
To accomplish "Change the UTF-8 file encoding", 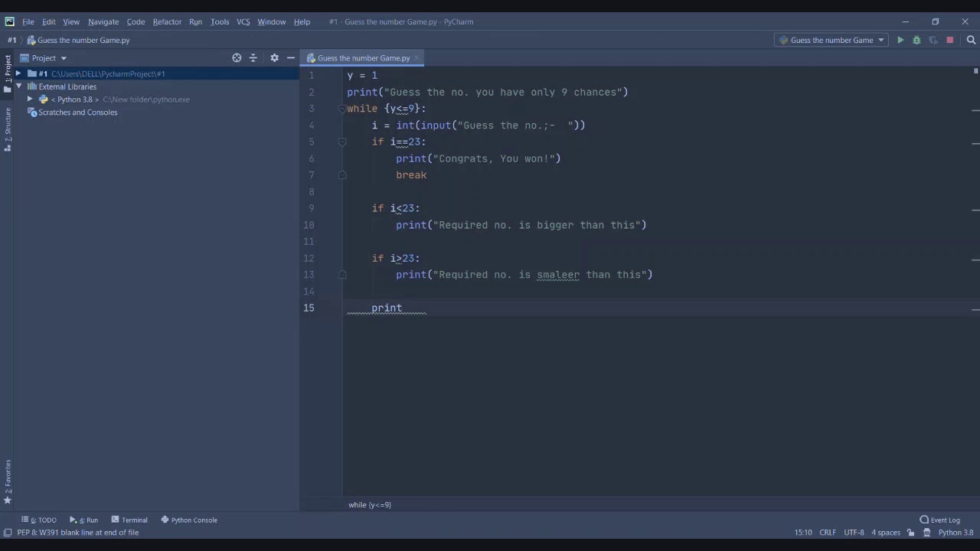I will pyautogui.click(x=854, y=532).
